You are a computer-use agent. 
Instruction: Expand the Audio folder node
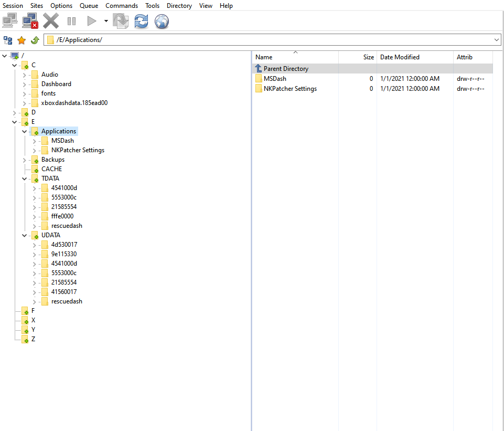coord(25,75)
